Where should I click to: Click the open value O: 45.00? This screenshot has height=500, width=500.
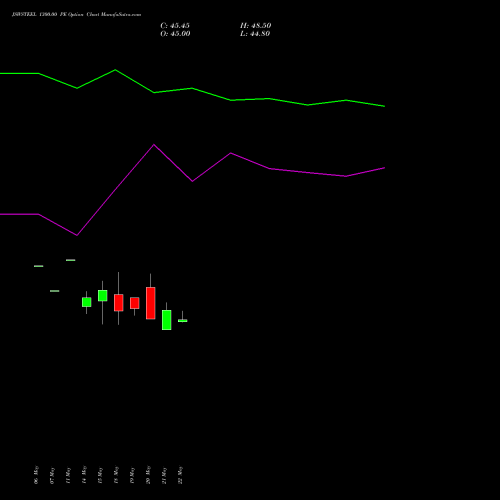point(175,34)
